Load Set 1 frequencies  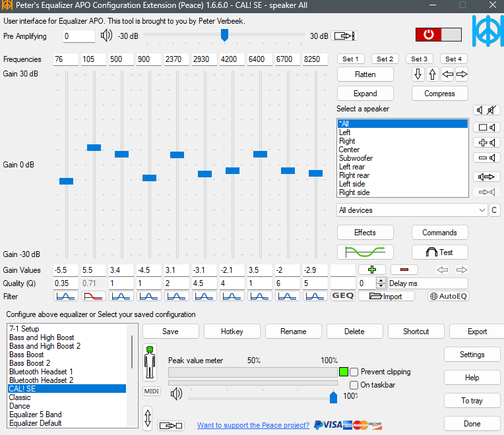350,59
